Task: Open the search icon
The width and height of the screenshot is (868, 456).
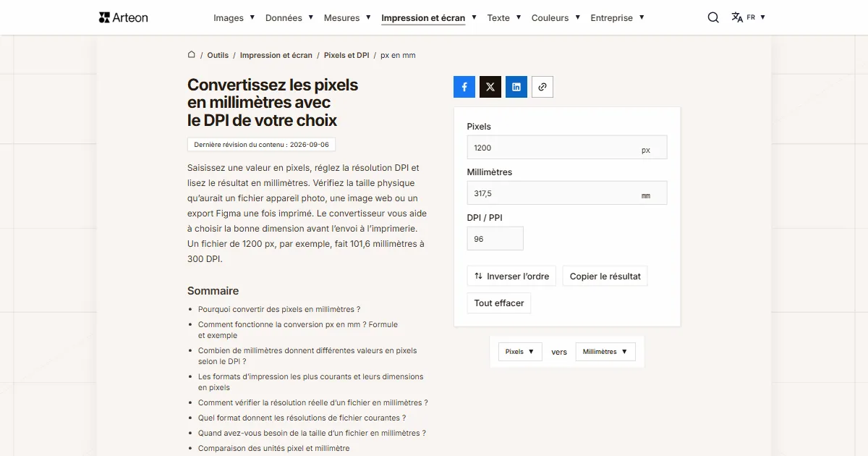Action: (713, 17)
